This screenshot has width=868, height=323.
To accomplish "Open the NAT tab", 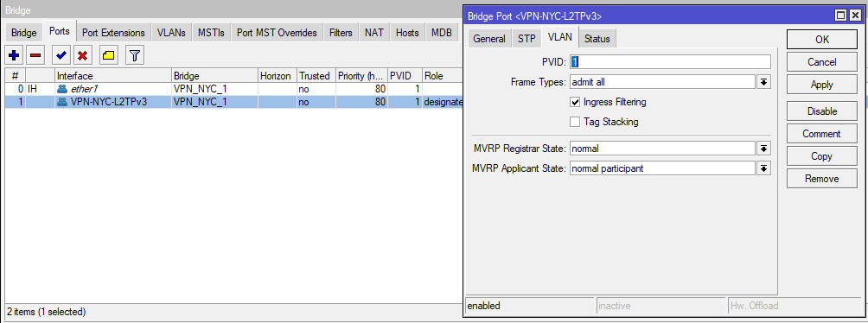I will [374, 33].
